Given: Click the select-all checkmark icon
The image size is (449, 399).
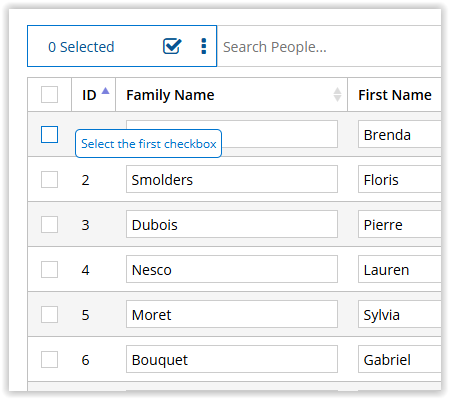Looking at the screenshot, I should pos(172,46).
